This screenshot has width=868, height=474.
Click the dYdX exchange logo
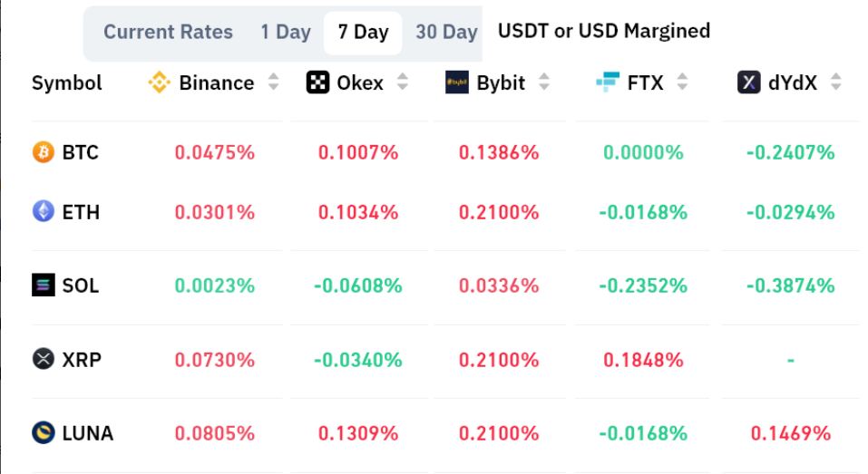coord(748,83)
